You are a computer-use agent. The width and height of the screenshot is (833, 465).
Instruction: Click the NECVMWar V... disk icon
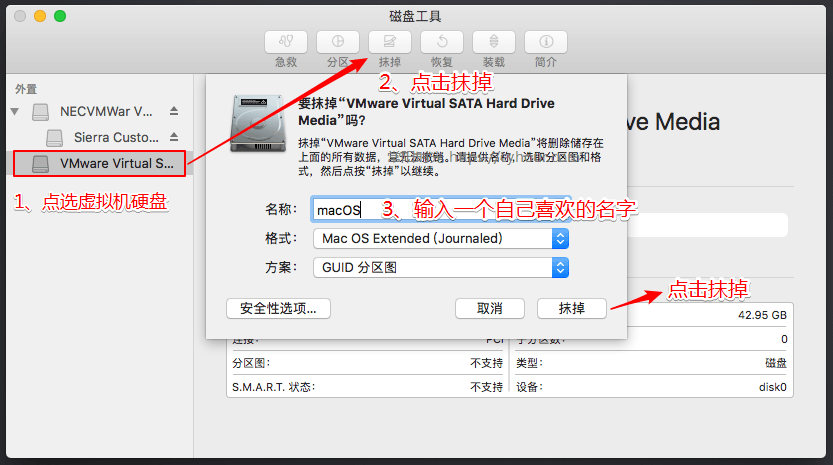[x=40, y=112]
